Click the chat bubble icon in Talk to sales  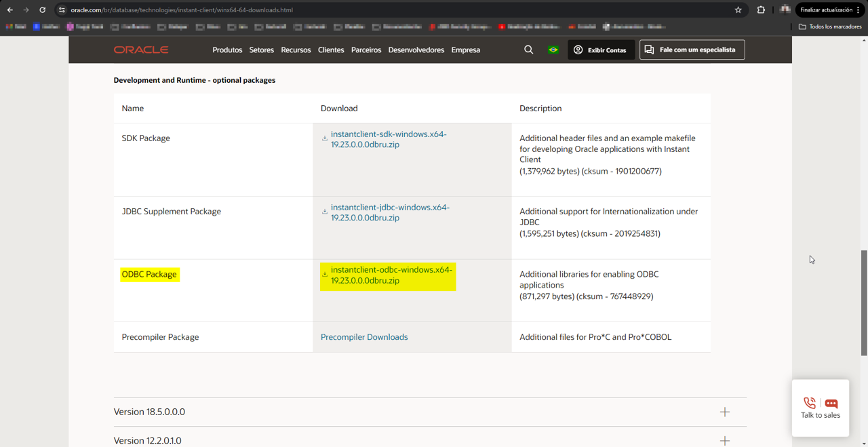[831, 404]
